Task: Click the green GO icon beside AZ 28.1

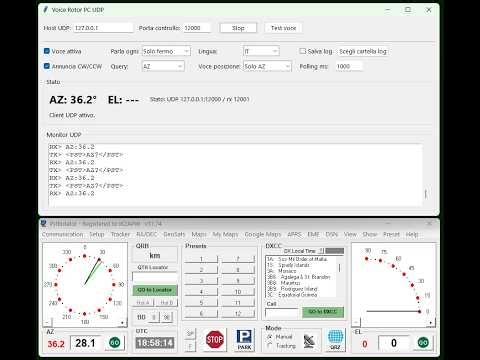Action: click(x=115, y=342)
